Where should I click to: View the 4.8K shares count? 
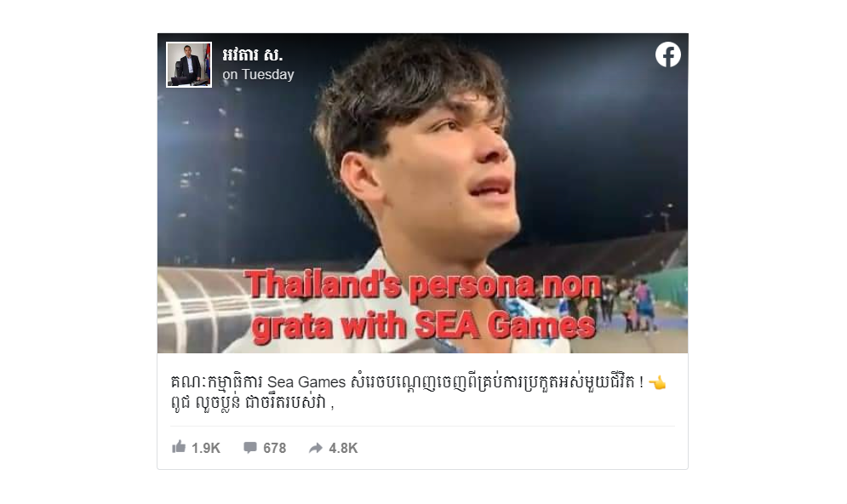click(343, 448)
